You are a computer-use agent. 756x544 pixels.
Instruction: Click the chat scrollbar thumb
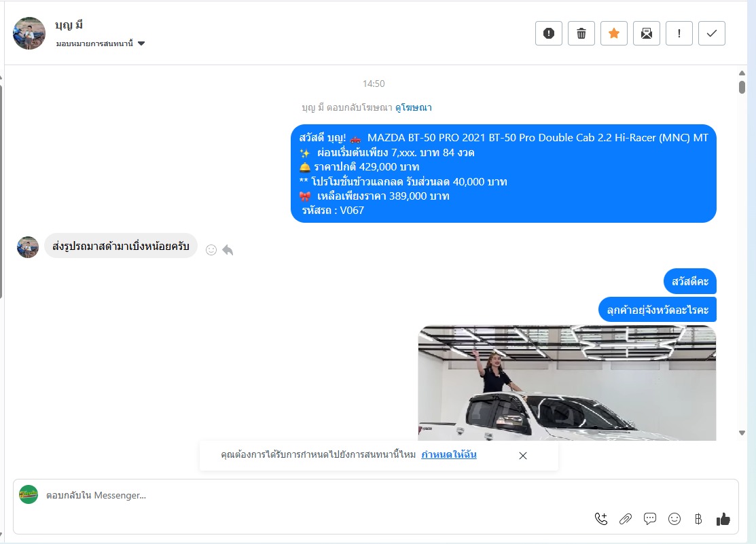(742, 88)
